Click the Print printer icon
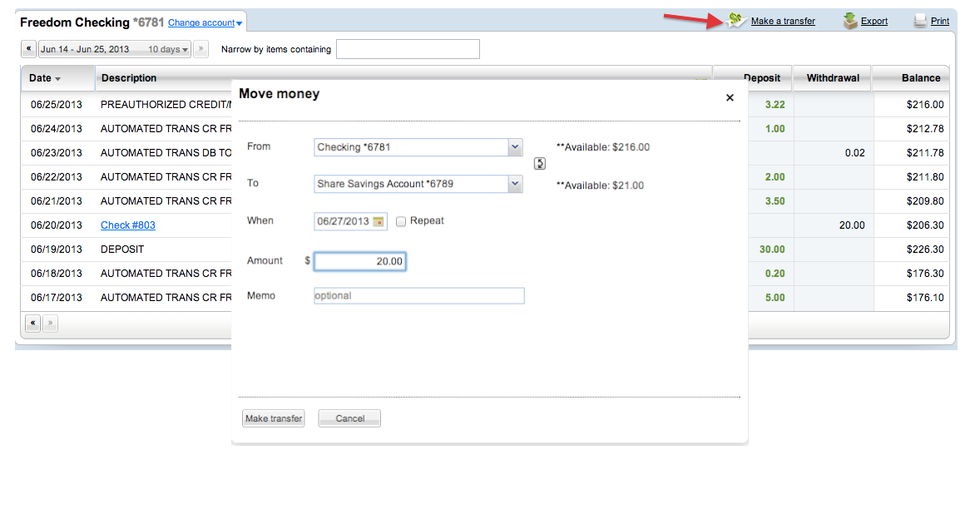 tap(920, 21)
